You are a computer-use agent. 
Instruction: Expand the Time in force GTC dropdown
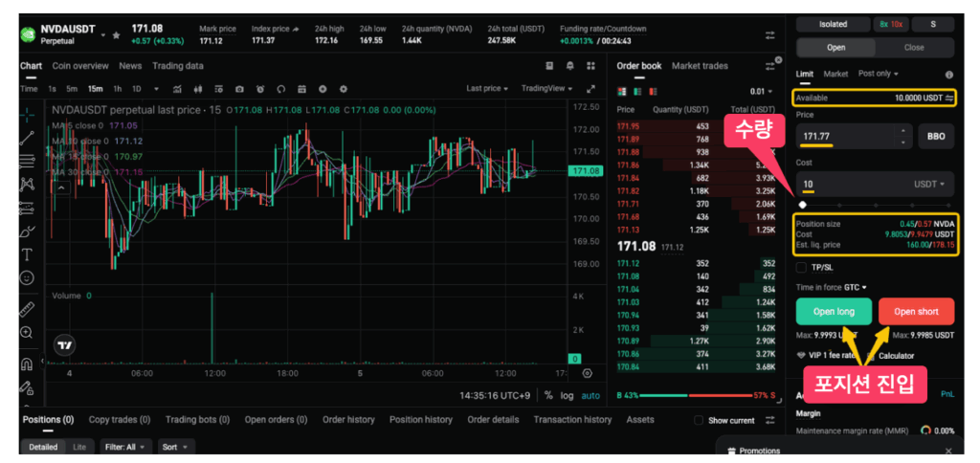tap(831, 287)
